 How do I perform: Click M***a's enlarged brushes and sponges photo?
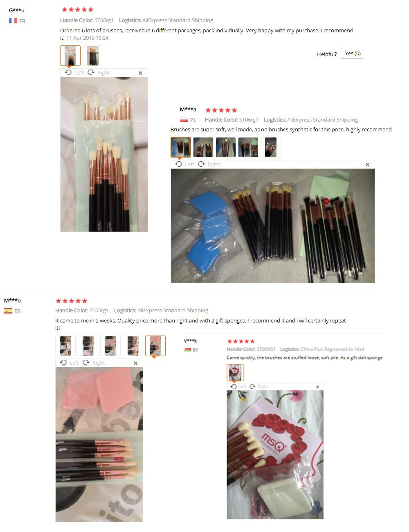click(273, 226)
